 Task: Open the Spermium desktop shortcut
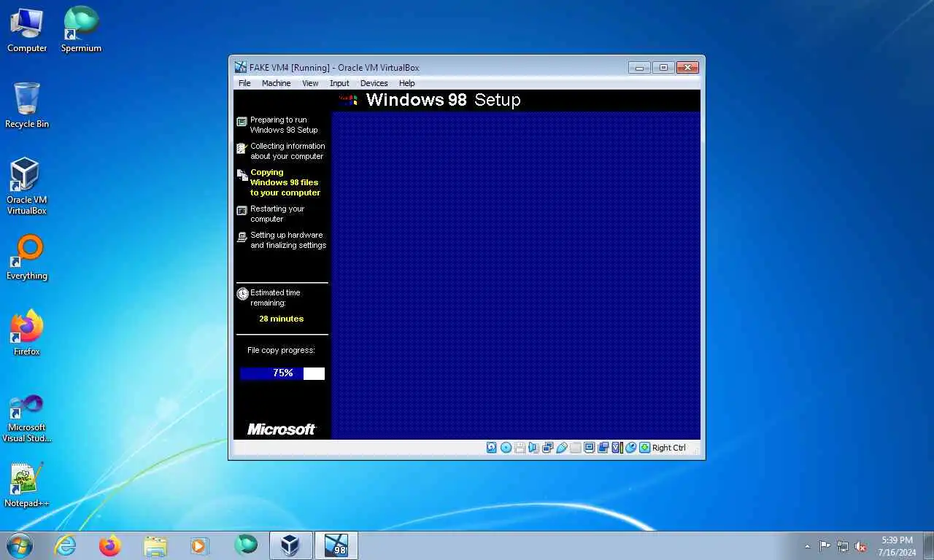point(81,31)
